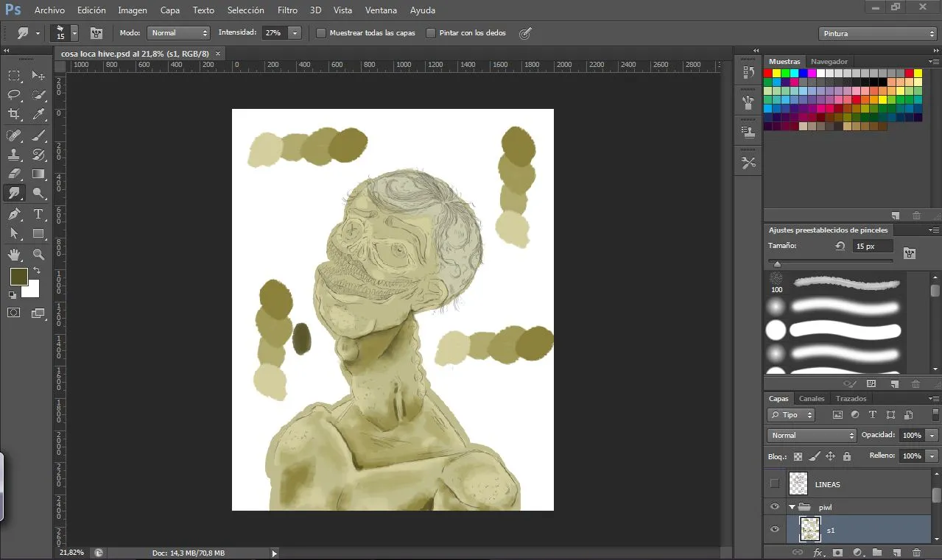This screenshot has height=560, width=942.
Task: Swap foreground and background colors
Action: click(37, 271)
